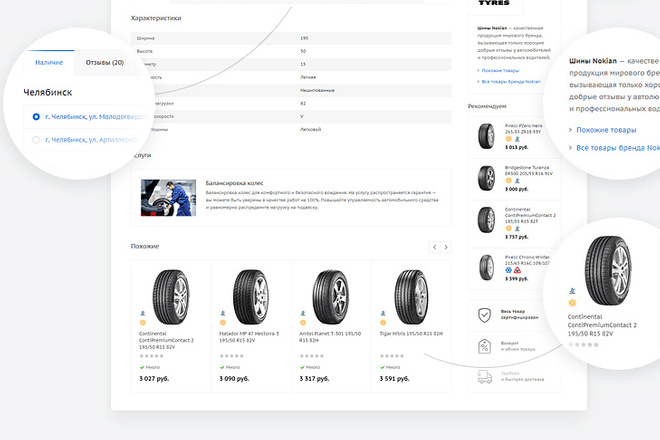Open the Pirelli PZero Nero recommended tyre thumbnail
This screenshot has width=660, height=440.
486,136
